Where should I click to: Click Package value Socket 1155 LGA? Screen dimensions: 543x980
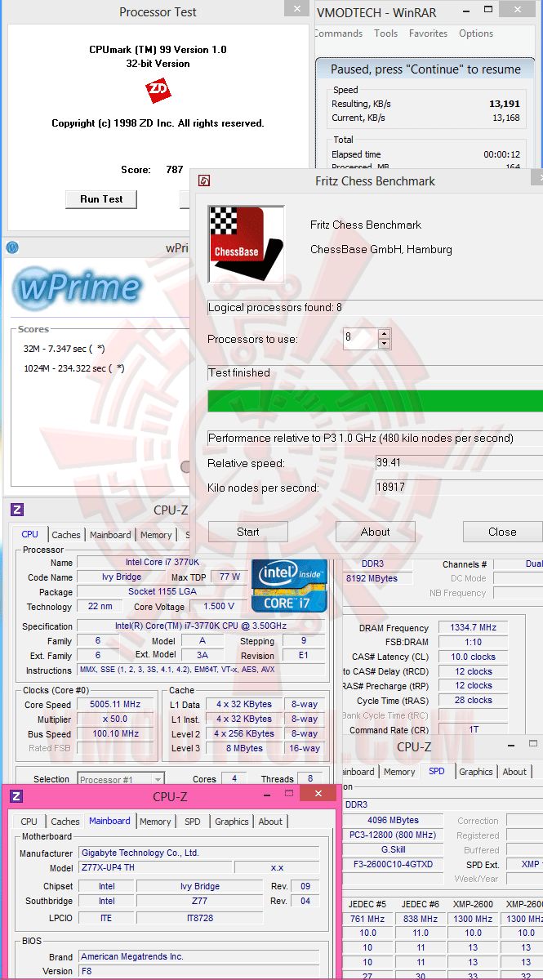(162, 591)
